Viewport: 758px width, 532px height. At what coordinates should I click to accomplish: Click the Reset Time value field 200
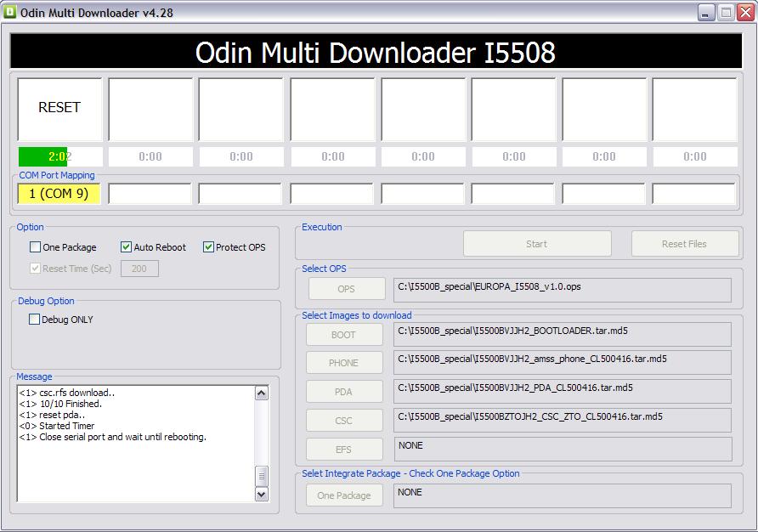[139, 269]
